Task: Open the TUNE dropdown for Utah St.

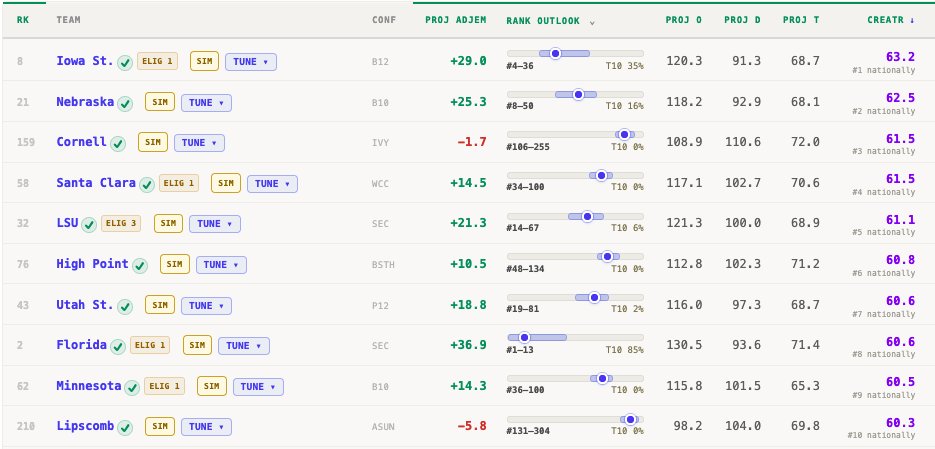Action: click(x=206, y=305)
